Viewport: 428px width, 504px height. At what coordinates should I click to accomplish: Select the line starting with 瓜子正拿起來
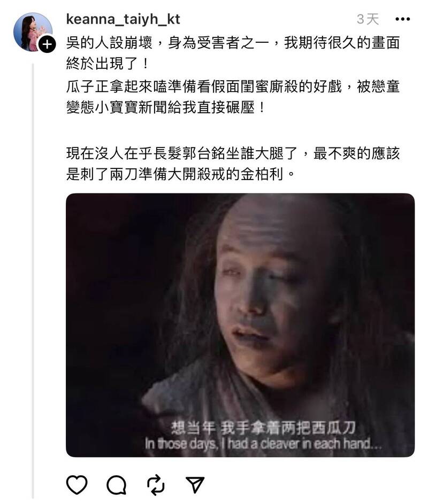tap(233, 87)
